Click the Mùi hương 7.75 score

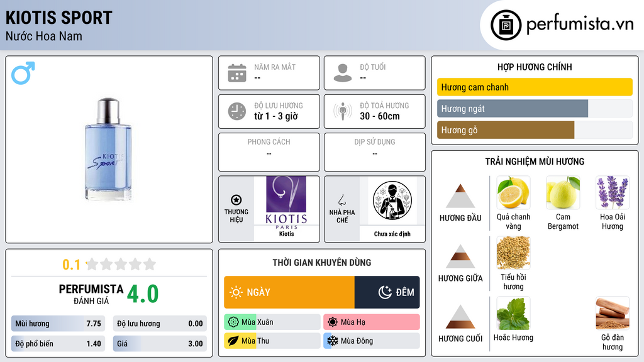click(58, 324)
